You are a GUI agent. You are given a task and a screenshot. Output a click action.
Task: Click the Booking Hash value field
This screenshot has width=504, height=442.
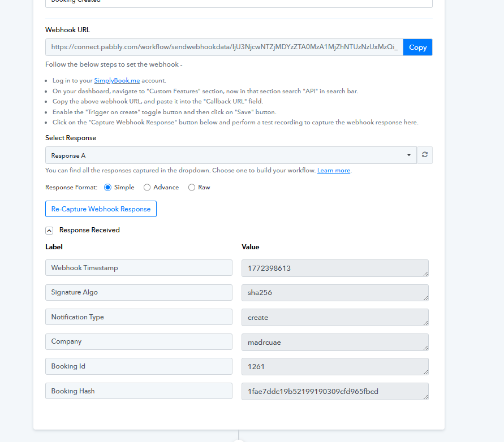[x=334, y=391]
